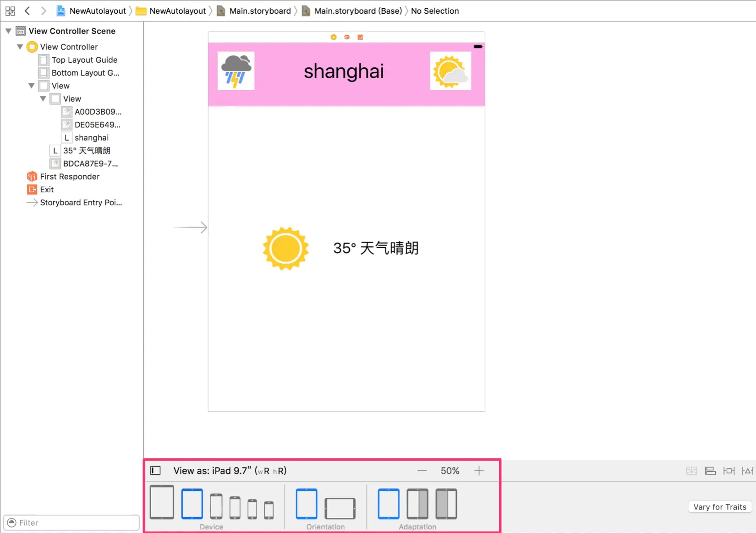The width and height of the screenshot is (756, 533).
Task: Select the smallest iPhone device icon
Action: [269, 510]
